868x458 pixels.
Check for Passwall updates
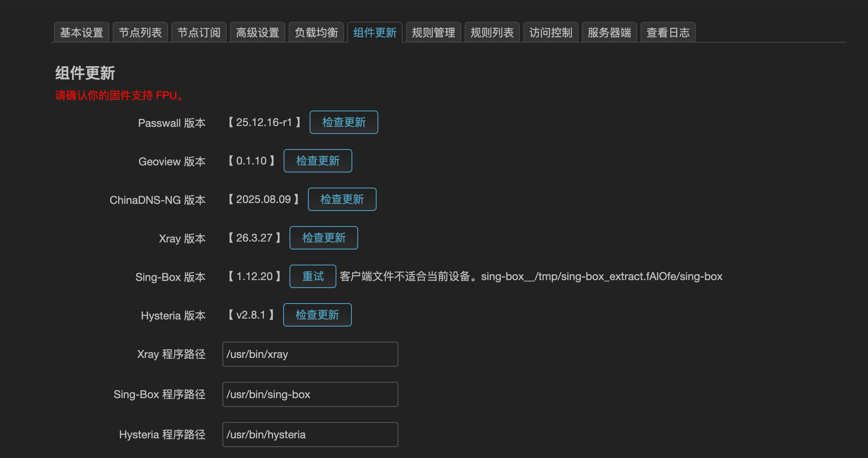tap(344, 122)
